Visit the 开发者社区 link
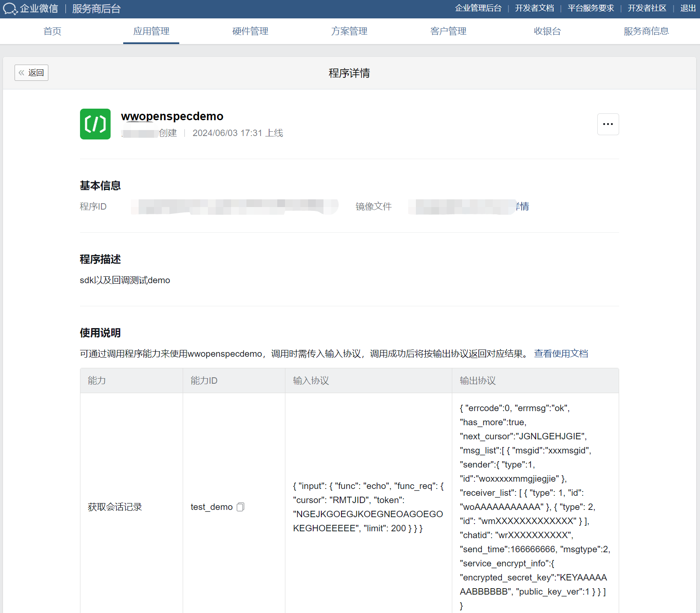Image resolution: width=700 pixels, height=613 pixels. [x=647, y=8]
